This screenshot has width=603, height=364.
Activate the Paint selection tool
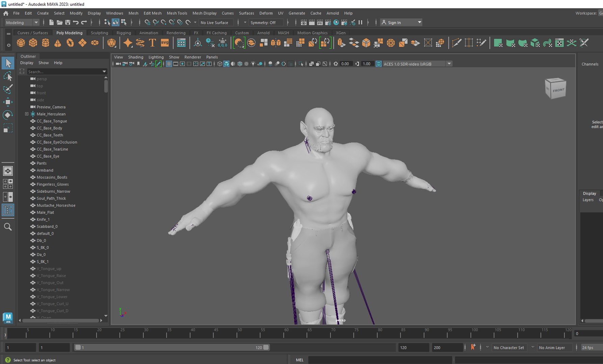pos(8,89)
